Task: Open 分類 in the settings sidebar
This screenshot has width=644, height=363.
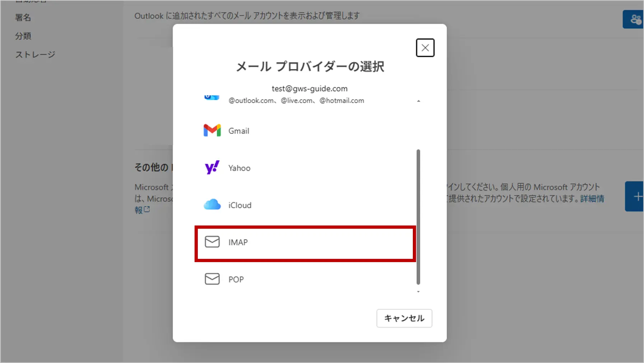Action: [x=23, y=36]
